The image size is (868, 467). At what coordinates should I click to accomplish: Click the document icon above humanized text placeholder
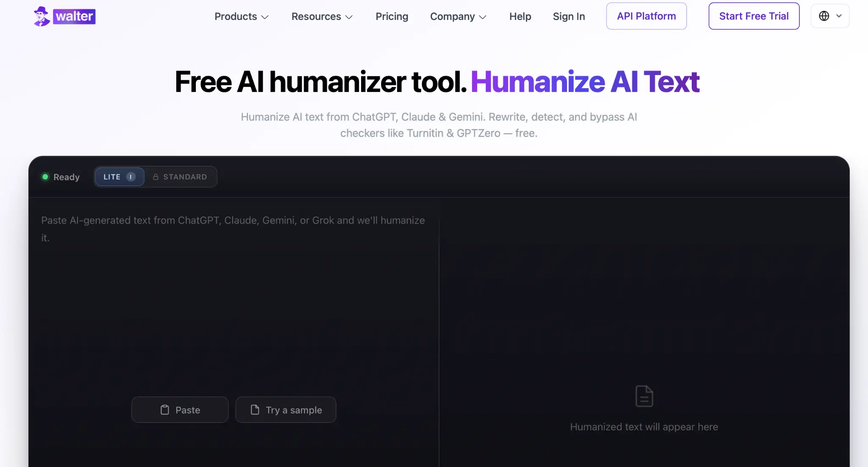[x=644, y=396]
